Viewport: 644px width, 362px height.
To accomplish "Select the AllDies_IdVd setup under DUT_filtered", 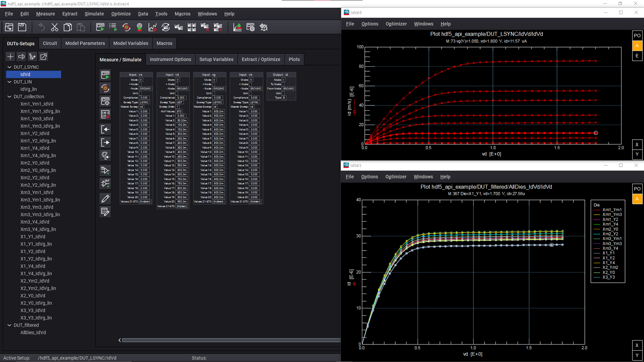I will [33, 332].
